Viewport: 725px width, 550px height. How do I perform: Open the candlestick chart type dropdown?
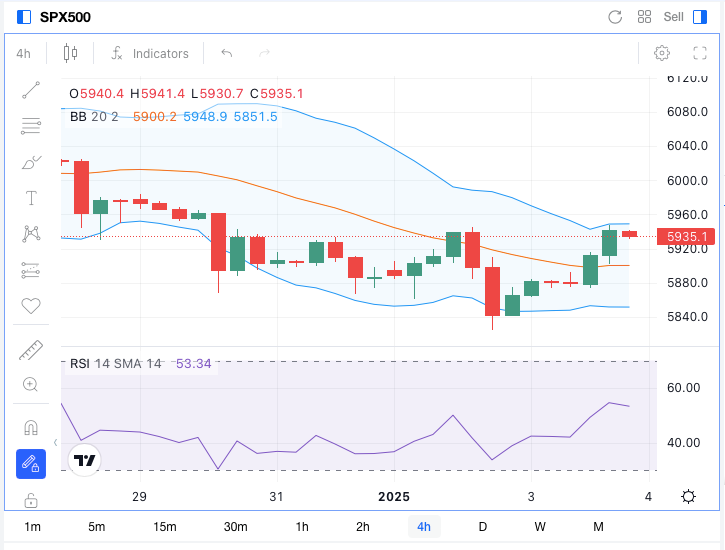(69, 53)
